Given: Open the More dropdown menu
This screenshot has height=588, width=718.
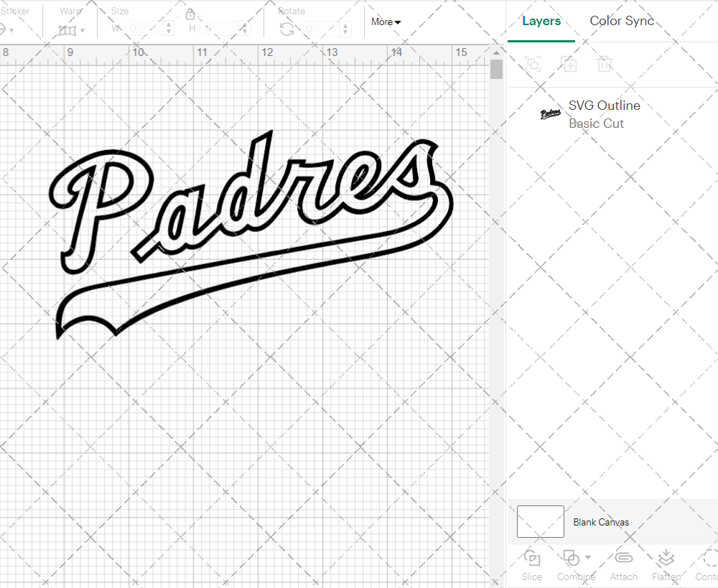Looking at the screenshot, I should coord(386,22).
